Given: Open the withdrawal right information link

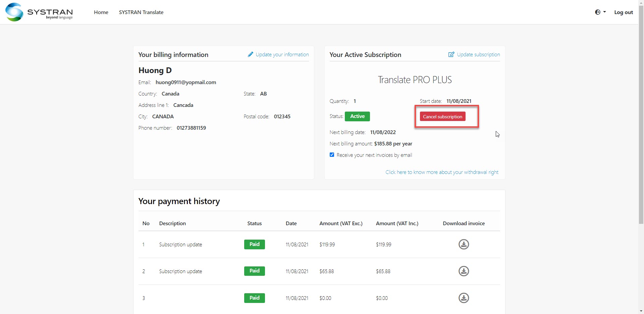Looking at the screenshot, I should click(x=442, y=172).
